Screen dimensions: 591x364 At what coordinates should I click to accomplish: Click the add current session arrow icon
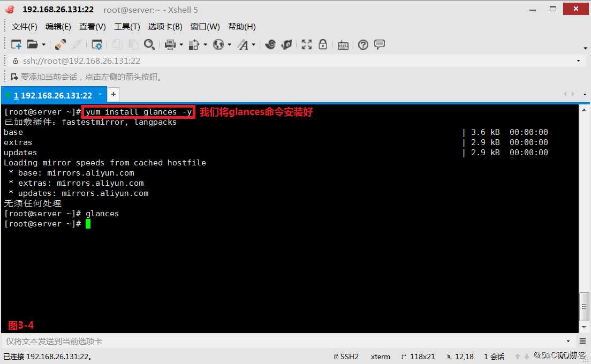coord(14,77)
